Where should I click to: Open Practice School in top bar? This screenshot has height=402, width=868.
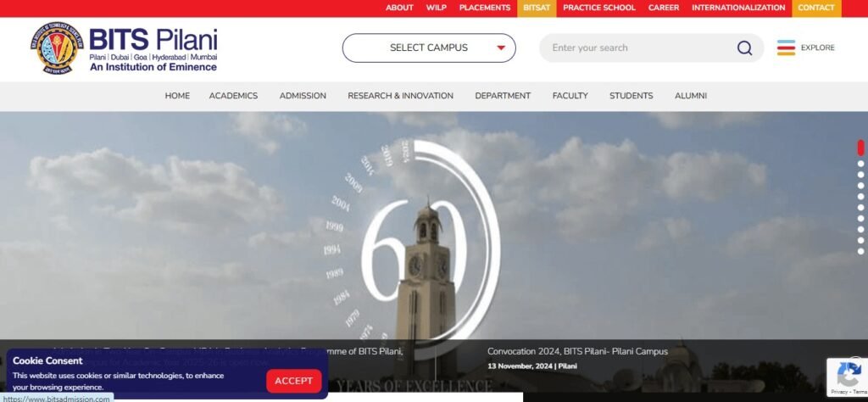pyautogui.click(x=599, y=8)
